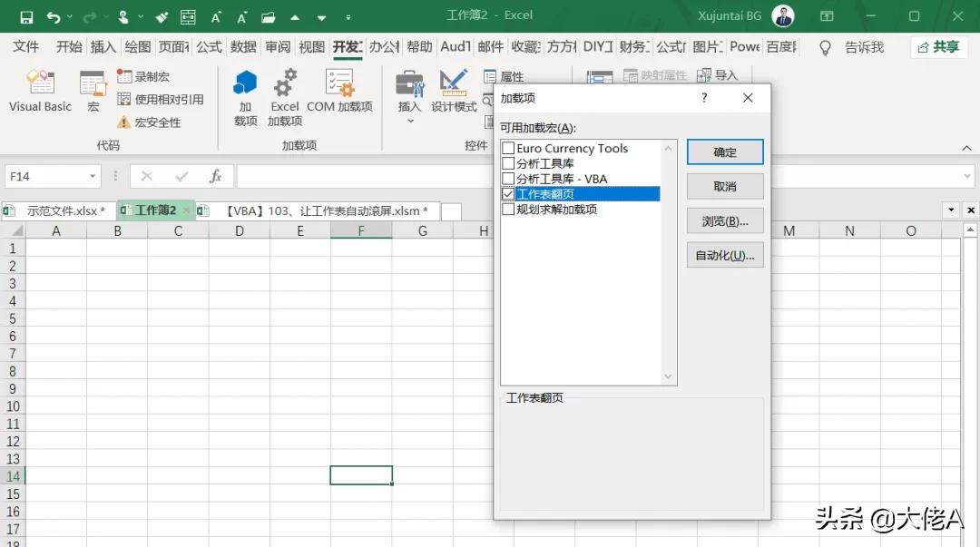This screenshot has width=980, height=547.
Task: Click the Undo arrow icon
Action: click(54, 17)
